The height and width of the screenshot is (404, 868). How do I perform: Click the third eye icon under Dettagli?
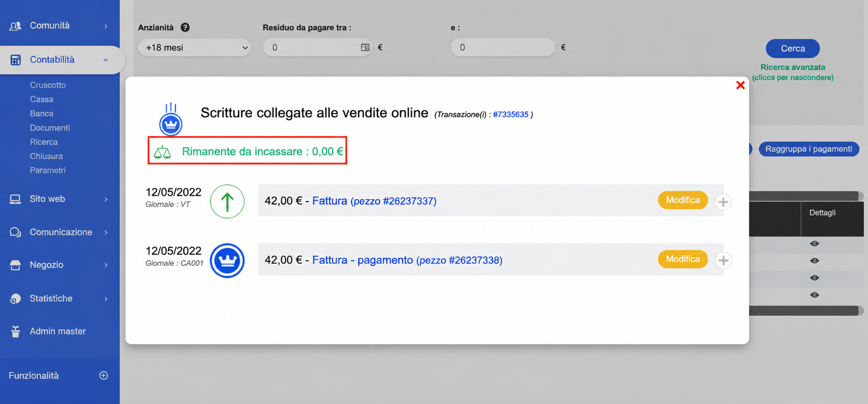pyautogui.click(x=815, y=278)
